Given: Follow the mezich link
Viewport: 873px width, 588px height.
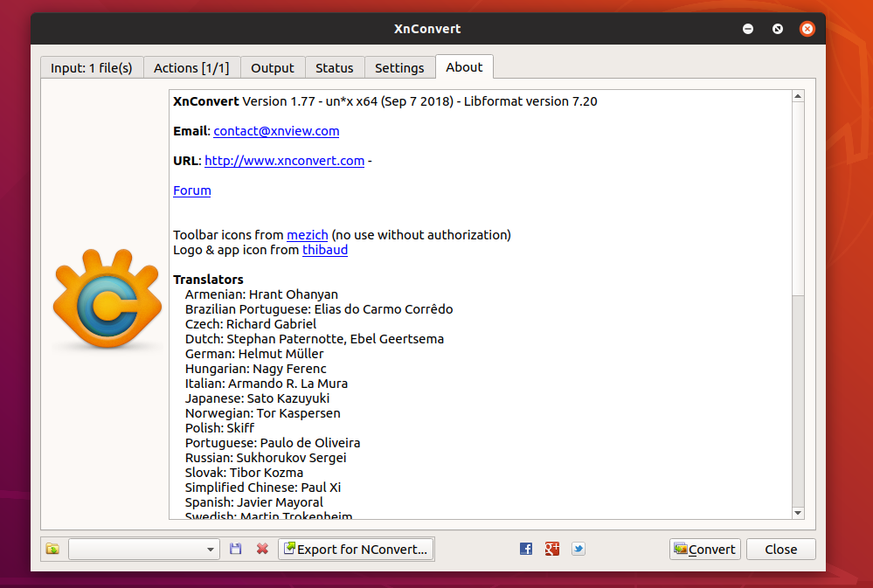Looking at the screenshot, I should coord(308,235).
